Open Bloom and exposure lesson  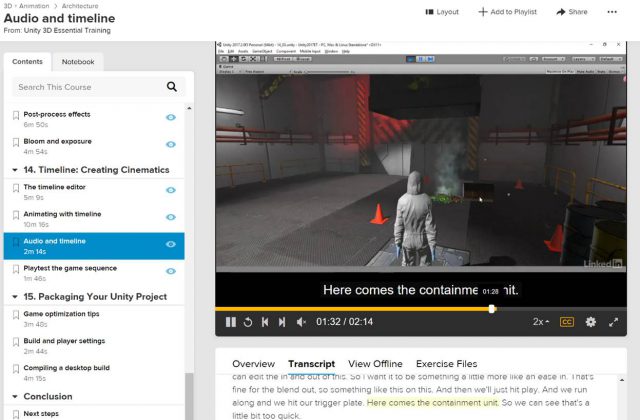[58, 141]
